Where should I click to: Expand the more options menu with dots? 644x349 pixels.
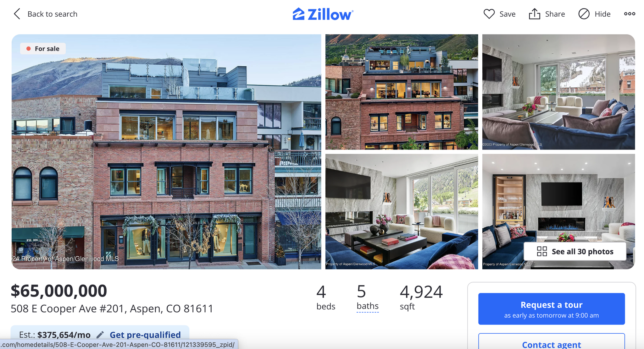click(x=629, y=14)
